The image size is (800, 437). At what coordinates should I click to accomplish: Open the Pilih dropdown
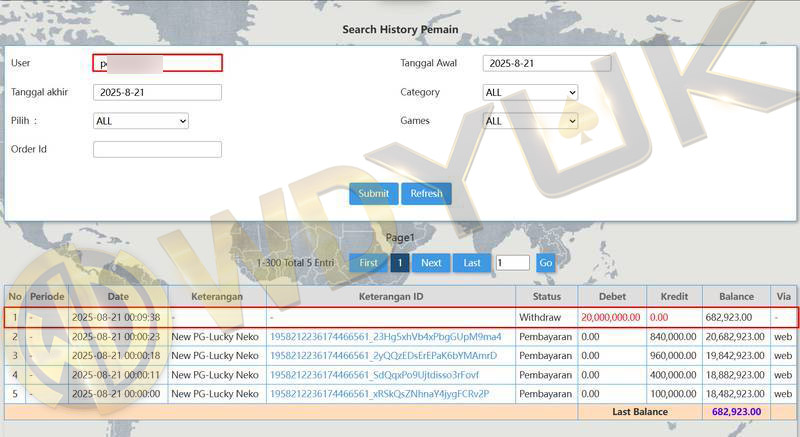pos(141,121)
